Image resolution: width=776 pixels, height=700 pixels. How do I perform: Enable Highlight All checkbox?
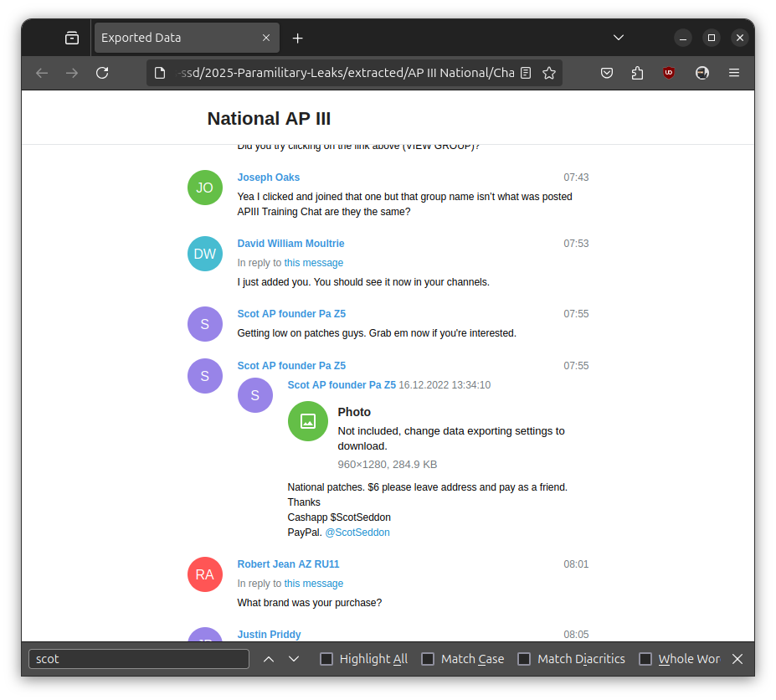click(326, 660)
